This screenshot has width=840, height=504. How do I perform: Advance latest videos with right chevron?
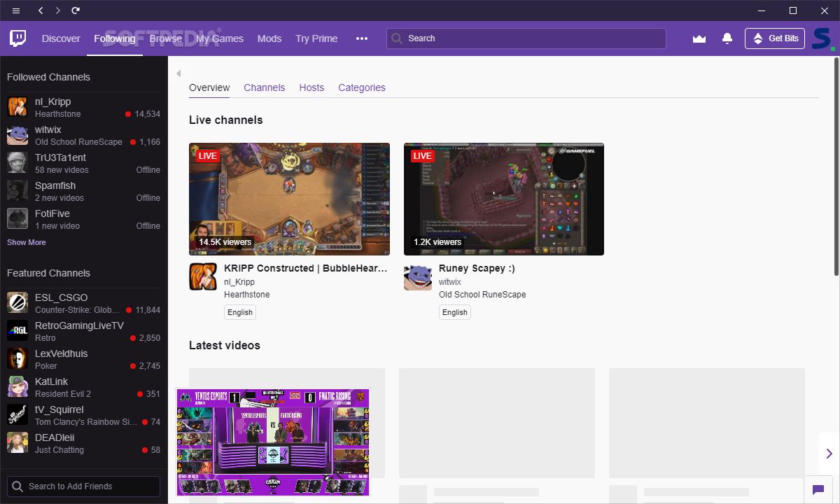coord(829,454)
